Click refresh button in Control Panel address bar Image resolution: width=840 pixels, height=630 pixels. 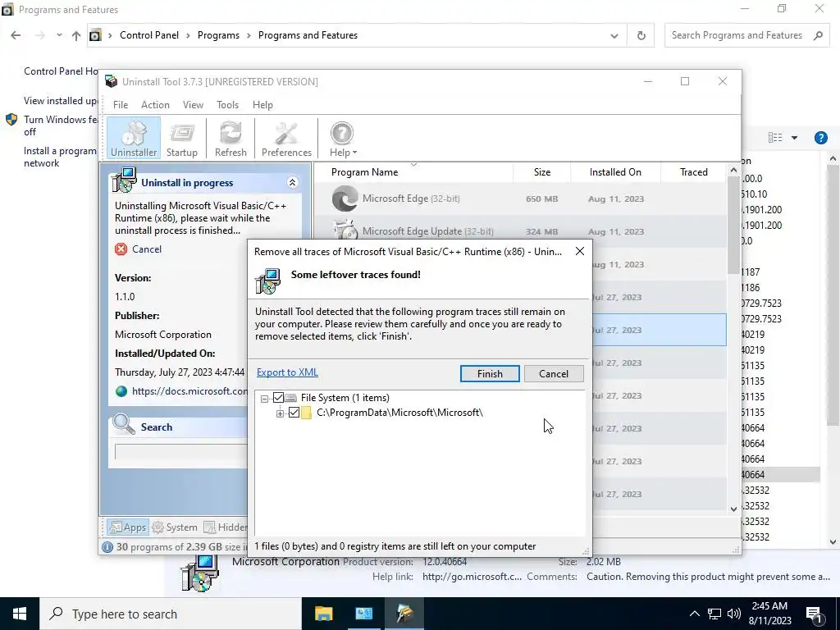(x=641, y=35)
